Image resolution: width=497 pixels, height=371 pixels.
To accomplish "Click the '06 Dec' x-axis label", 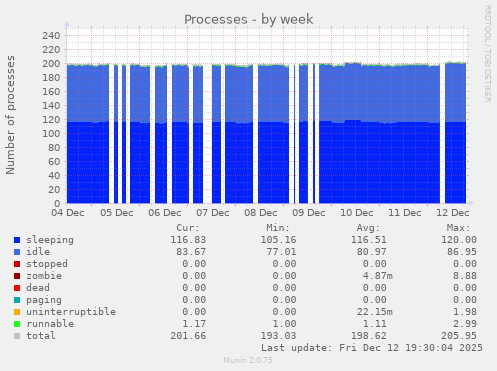I will coord(165,213).
